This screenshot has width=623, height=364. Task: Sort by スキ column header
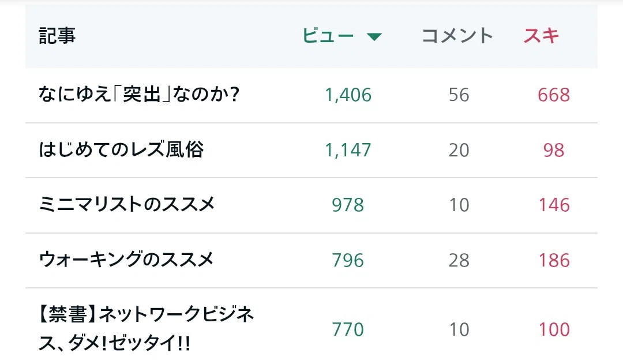(541, 36)
